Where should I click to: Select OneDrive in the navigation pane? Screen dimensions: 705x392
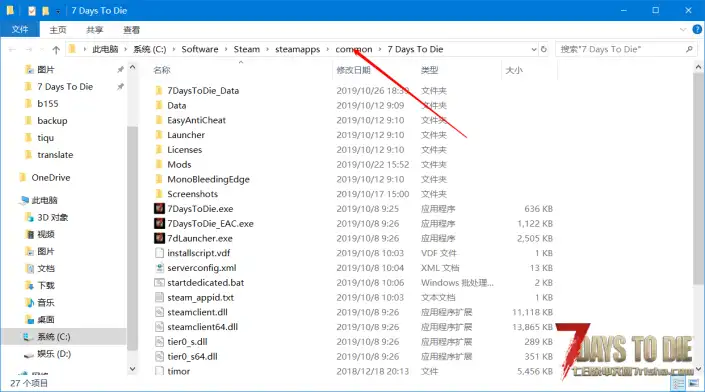51,178
